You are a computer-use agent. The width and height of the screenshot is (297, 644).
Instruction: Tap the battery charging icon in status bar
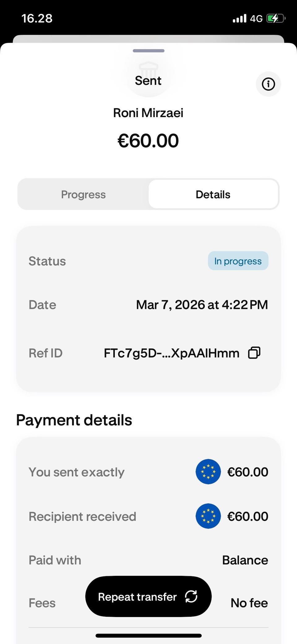pos(275,19)
